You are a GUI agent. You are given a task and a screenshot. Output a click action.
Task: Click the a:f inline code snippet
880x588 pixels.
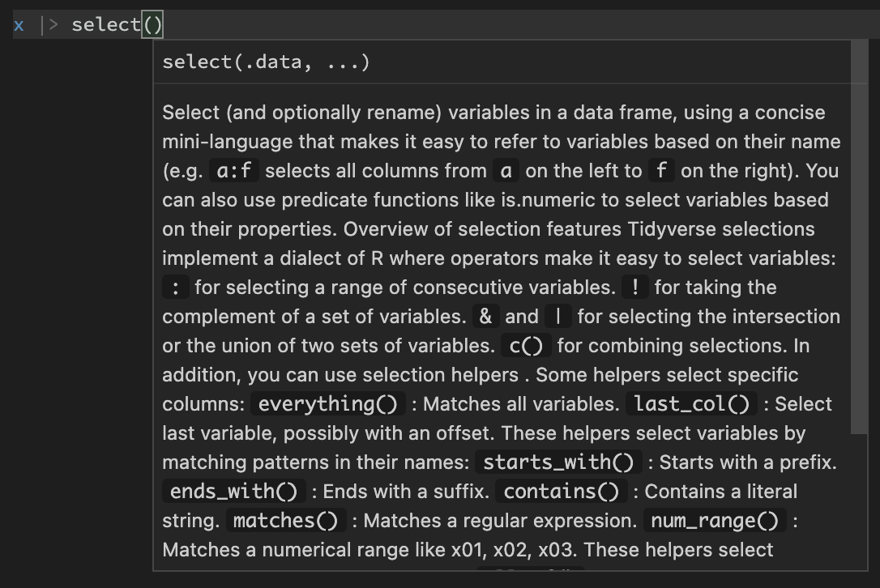234,171
